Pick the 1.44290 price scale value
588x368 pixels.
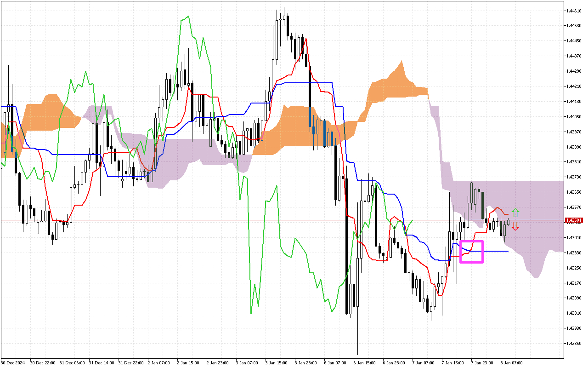(574, 71)
